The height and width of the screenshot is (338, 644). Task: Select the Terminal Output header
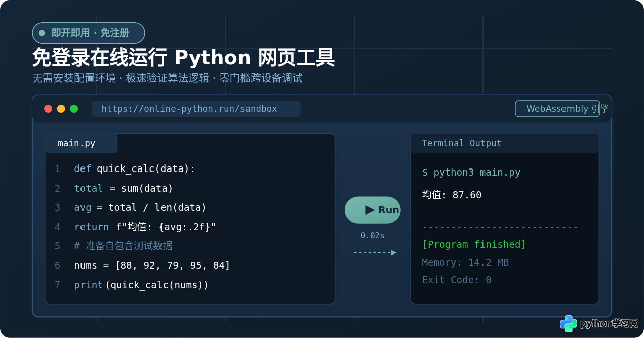[x=505, y=143]
